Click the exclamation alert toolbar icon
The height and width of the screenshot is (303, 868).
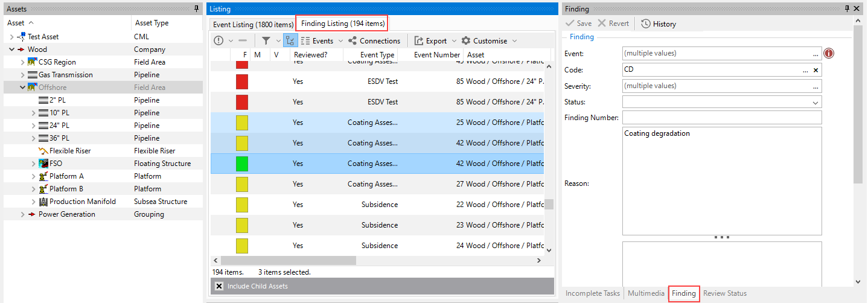click(219, 40)
